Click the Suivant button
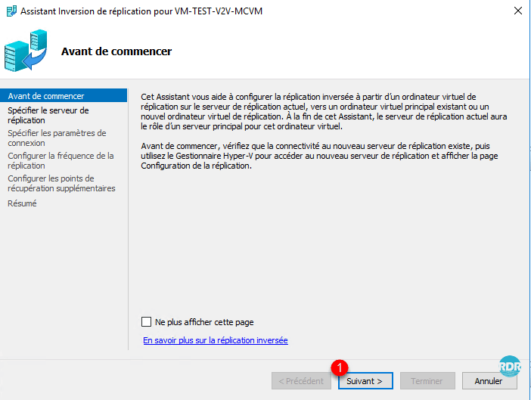 click(x=365, y=381)
